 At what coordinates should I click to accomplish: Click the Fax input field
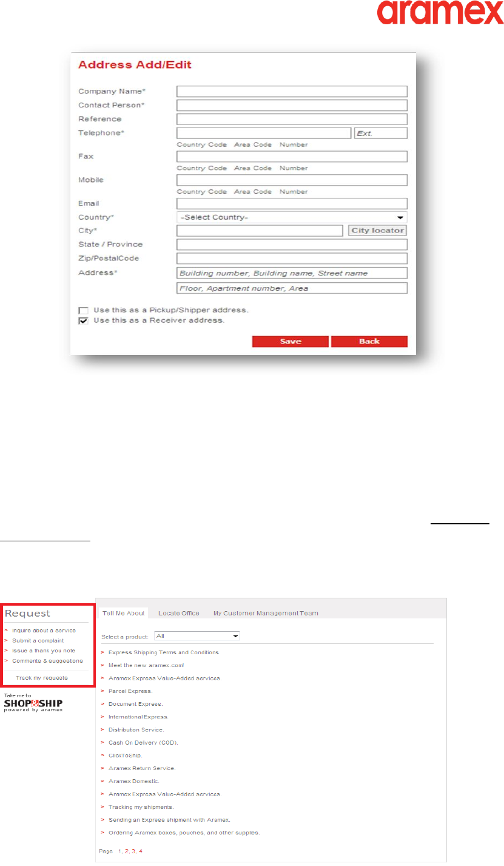(292, 157)
